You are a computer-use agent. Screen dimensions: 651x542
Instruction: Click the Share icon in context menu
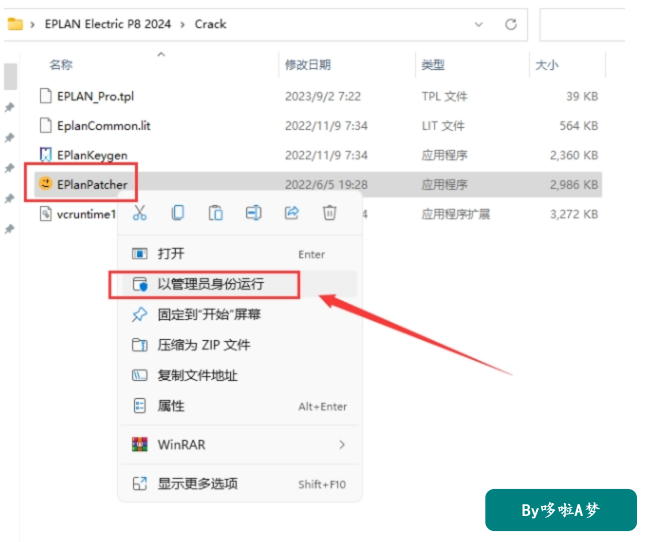(291, 213)
